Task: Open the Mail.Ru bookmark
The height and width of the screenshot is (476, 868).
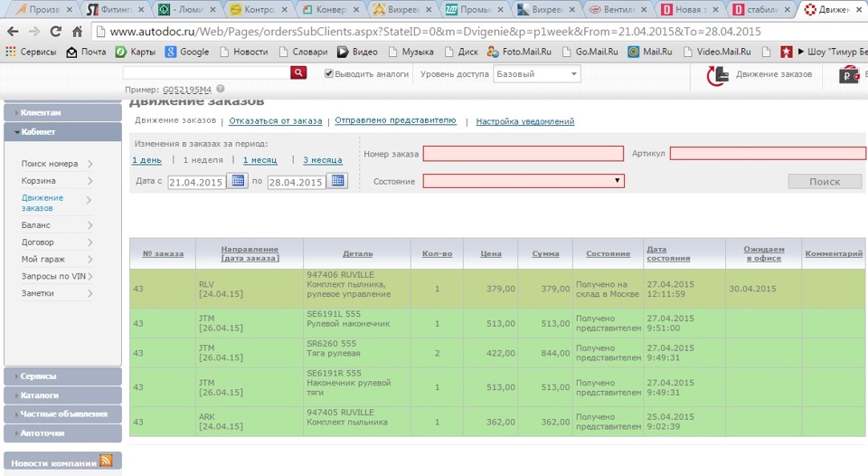Action: [650, 52]
